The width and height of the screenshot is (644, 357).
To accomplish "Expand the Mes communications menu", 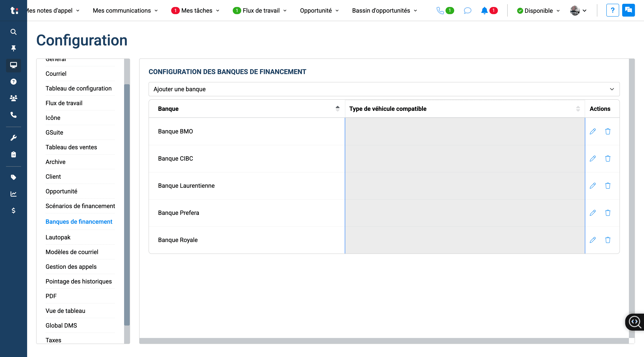I will [x=125, y=11].
